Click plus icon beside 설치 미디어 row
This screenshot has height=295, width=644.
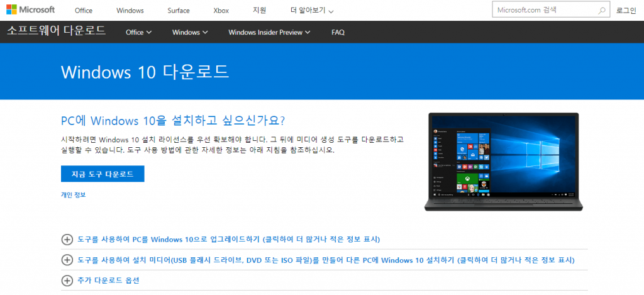click(x=67, y=260)
